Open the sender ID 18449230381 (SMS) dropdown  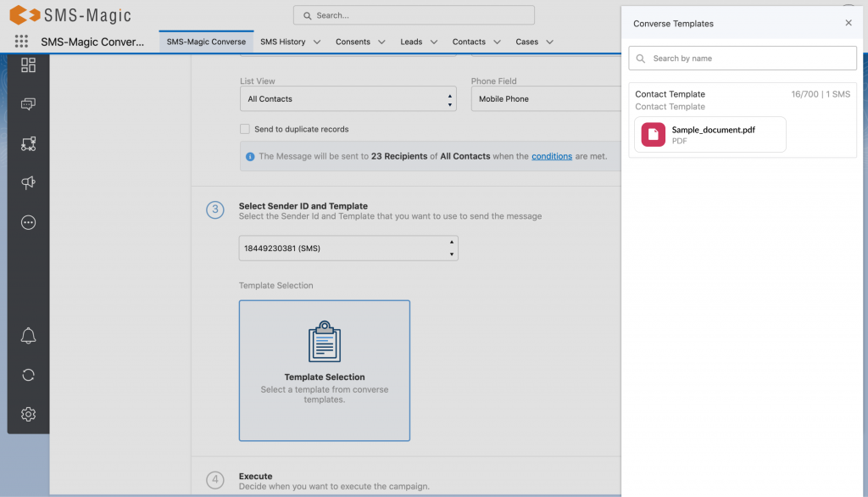tap(348, 248)
